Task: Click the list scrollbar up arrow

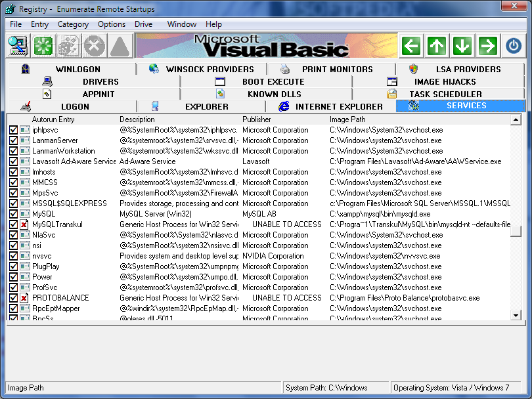Action: [516, 119]
